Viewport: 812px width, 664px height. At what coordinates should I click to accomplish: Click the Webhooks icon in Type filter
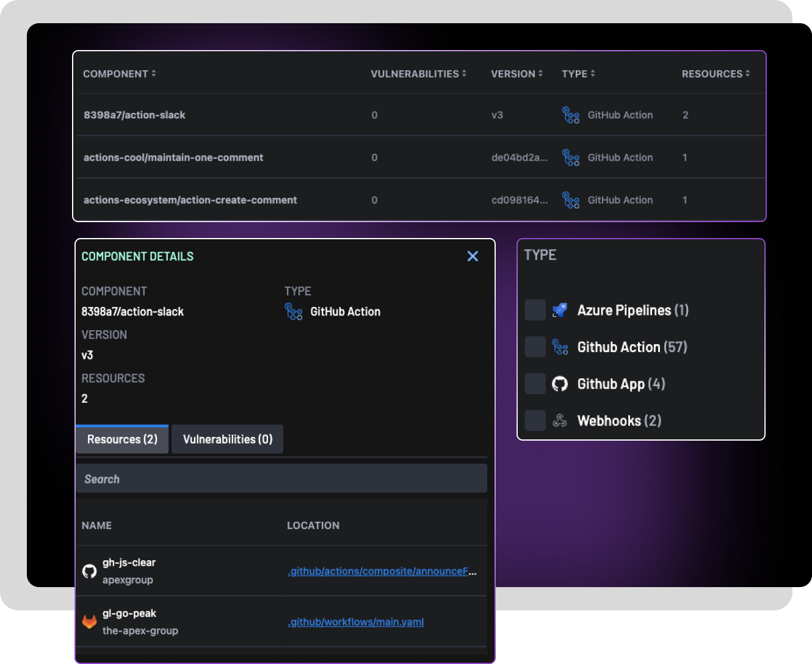click(x=560, y=420)
